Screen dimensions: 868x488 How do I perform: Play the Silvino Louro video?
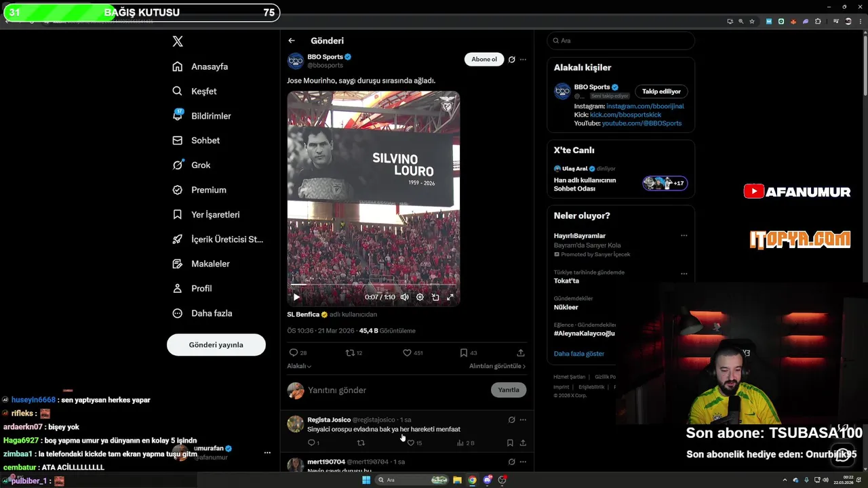pos(296,297)
